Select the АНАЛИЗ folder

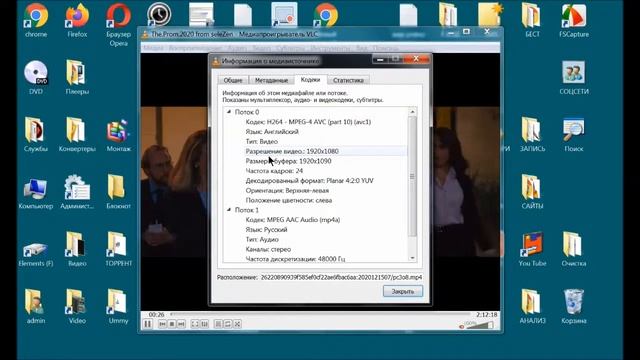[532, 306]
